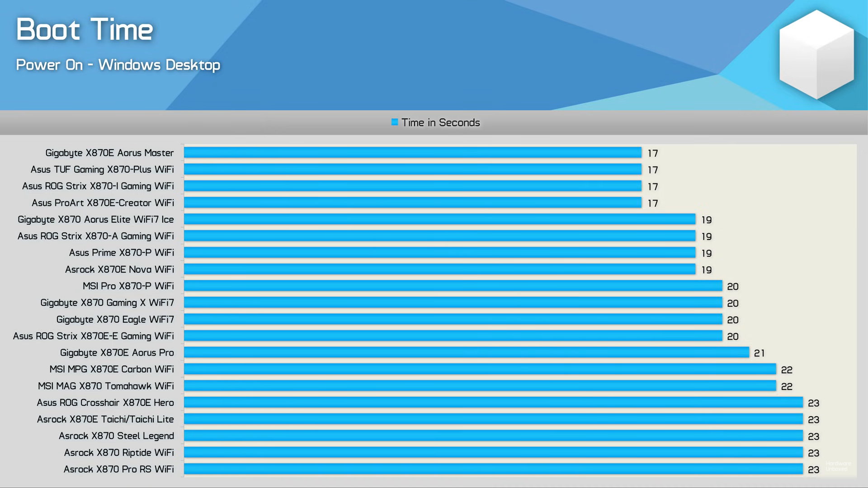
Task: Select the Gigabyte X870E Aorus Pro label
Action: coord(117,353)
